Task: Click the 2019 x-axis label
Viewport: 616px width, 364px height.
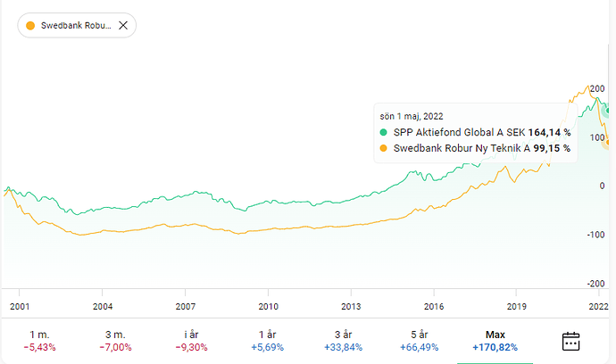Action: (517, 306)
